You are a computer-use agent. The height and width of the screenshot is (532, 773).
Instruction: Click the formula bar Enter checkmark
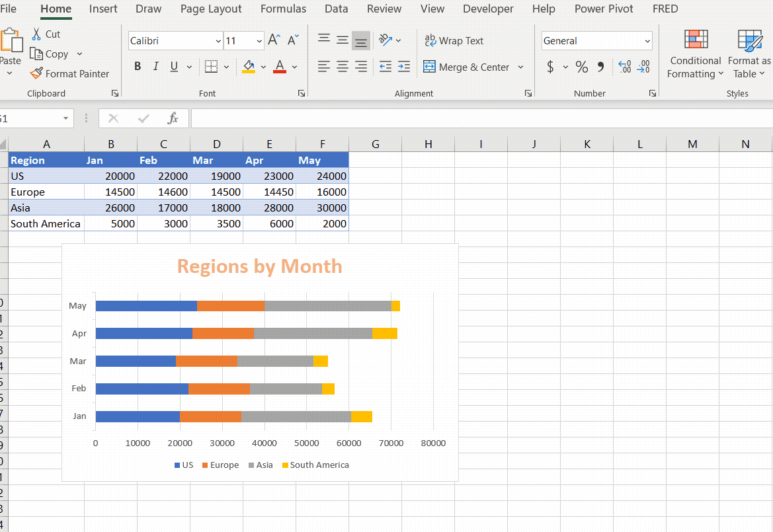point(143,118)
